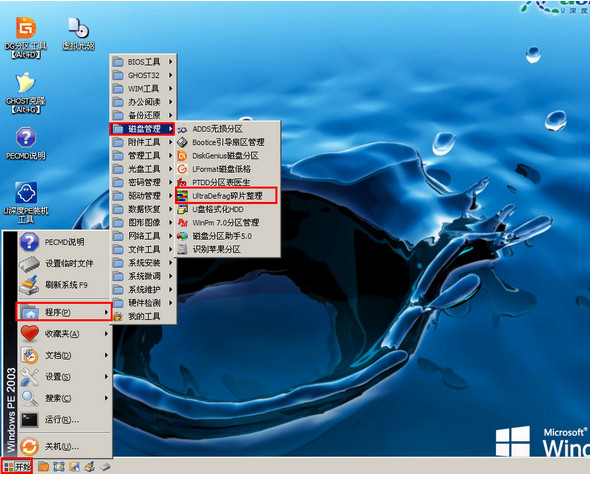Click first quick-launch icon beside 开始
The image size is (590, 477).
tap(44, 467)
